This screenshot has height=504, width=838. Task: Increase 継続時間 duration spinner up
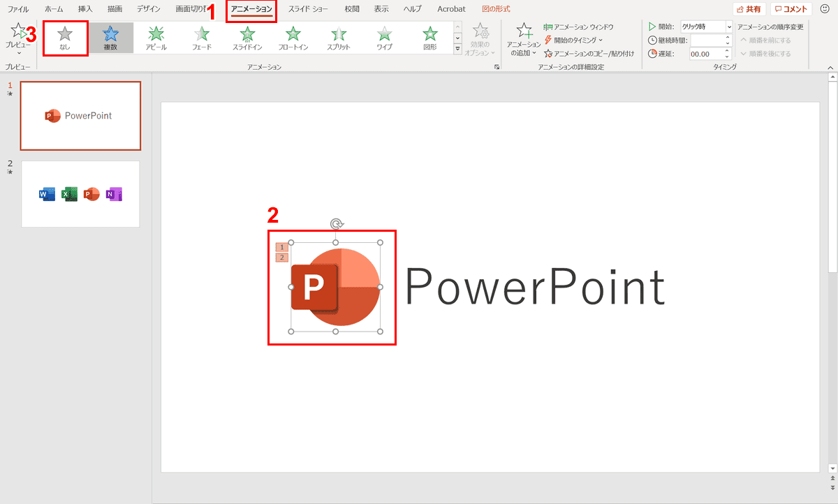728,38
